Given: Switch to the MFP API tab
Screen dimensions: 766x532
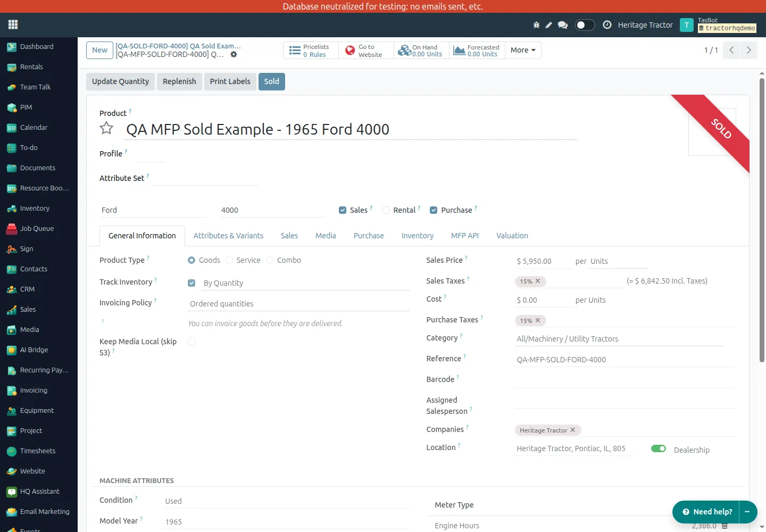Looking at the screenshot, I should 465,236.
